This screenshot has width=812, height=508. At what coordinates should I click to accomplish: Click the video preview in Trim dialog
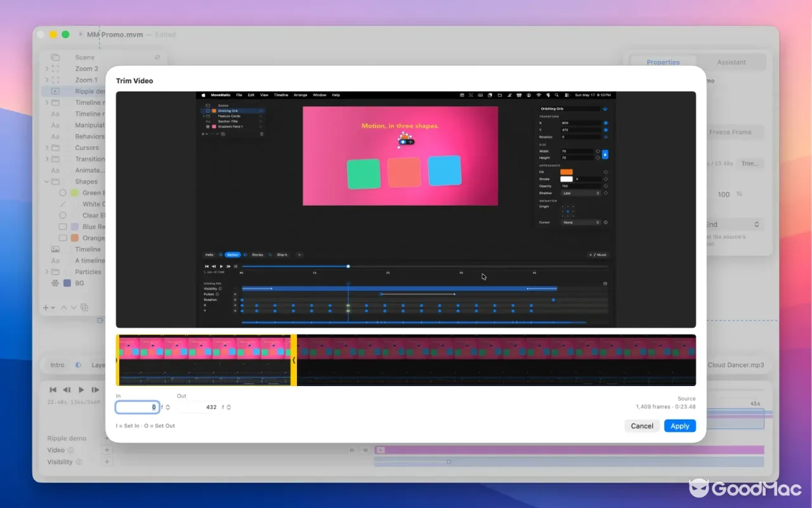(406, 210)
